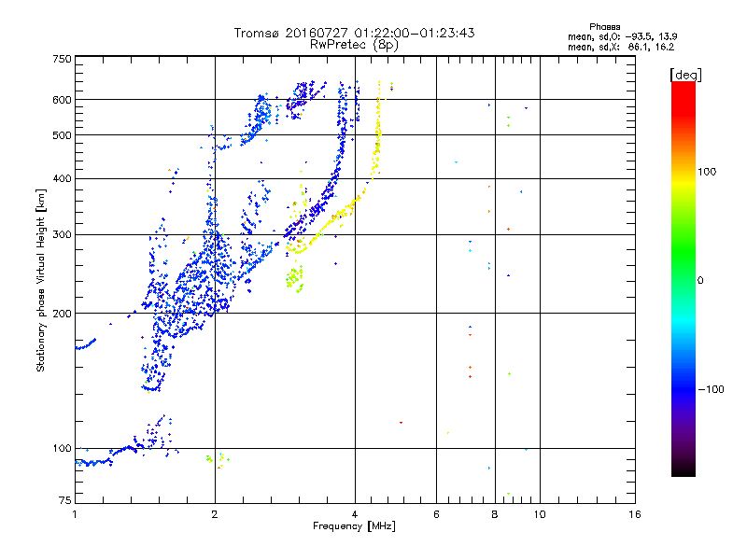Click the x-axis tick label '4'
Image resolution: width=747 pixels, height=560 pixels.
355,514
